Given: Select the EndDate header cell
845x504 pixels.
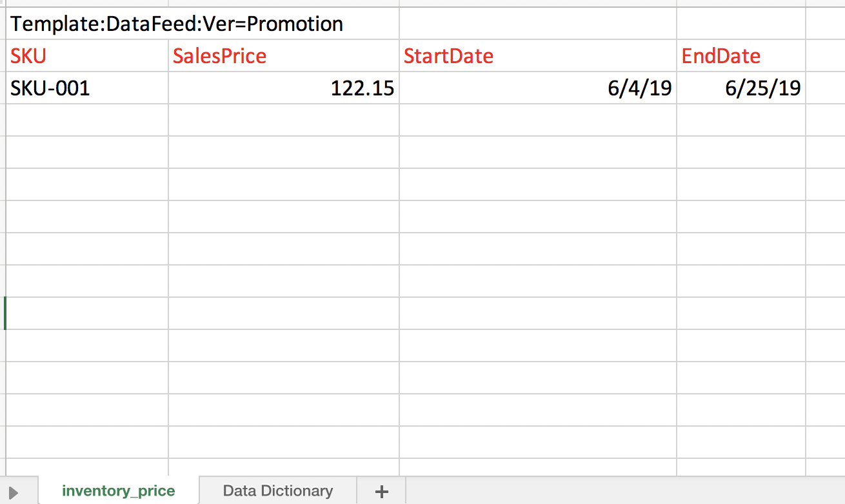Looking at the screenshot, I should point(741,56).
